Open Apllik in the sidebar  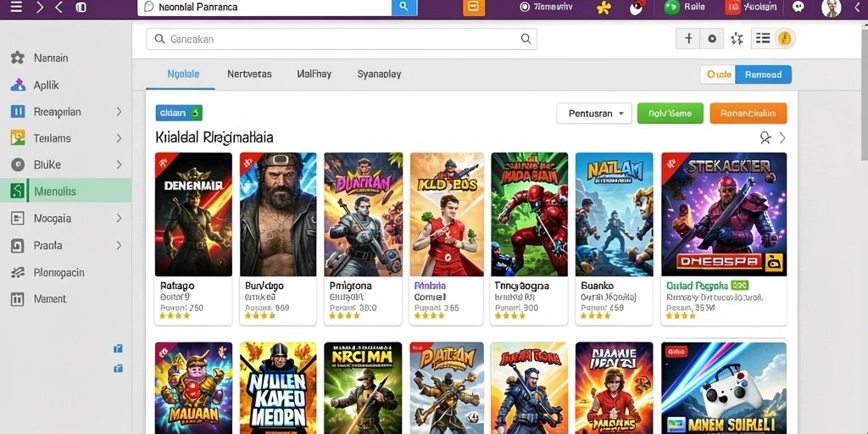click(x=47, y=86)
